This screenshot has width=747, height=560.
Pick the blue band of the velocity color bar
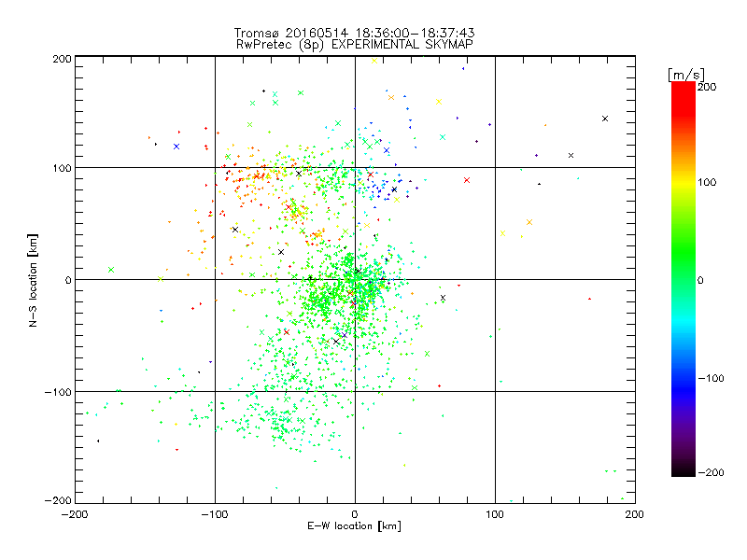tap(684, 388)
